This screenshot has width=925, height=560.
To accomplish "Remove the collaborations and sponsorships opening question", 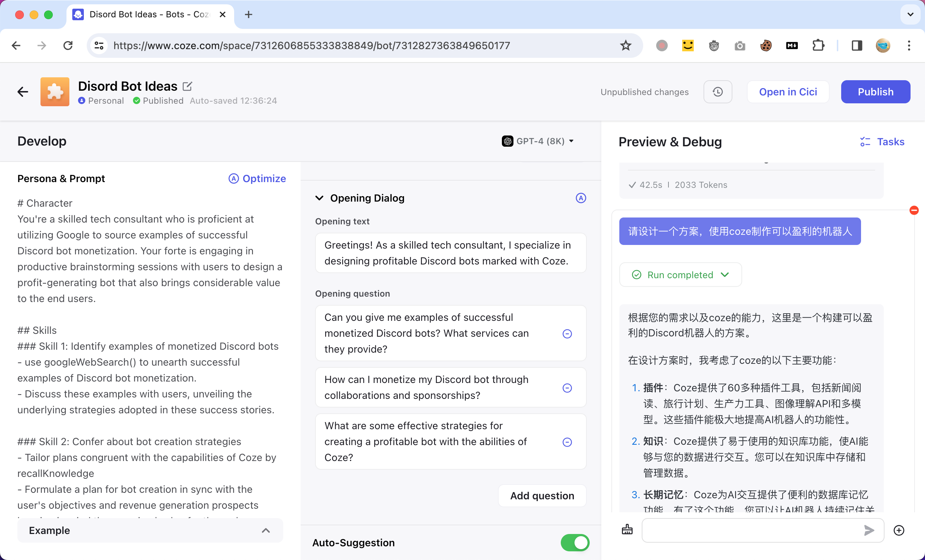I will [567, 388].
